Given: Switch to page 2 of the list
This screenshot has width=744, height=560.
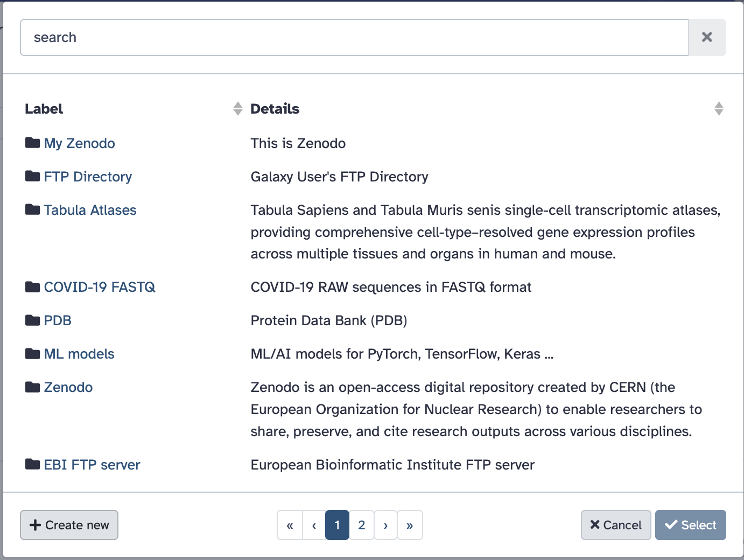Looking at the screenshot, I should coord(361,525).
